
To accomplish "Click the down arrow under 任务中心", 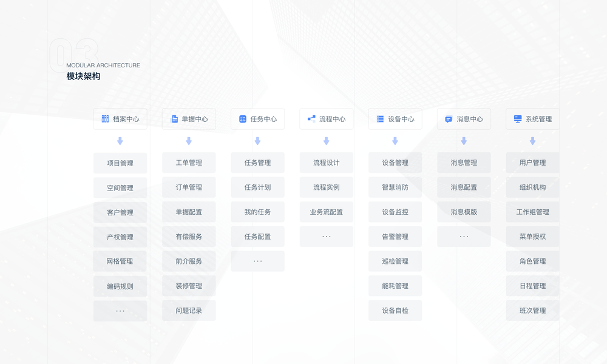I will [257, 141].
